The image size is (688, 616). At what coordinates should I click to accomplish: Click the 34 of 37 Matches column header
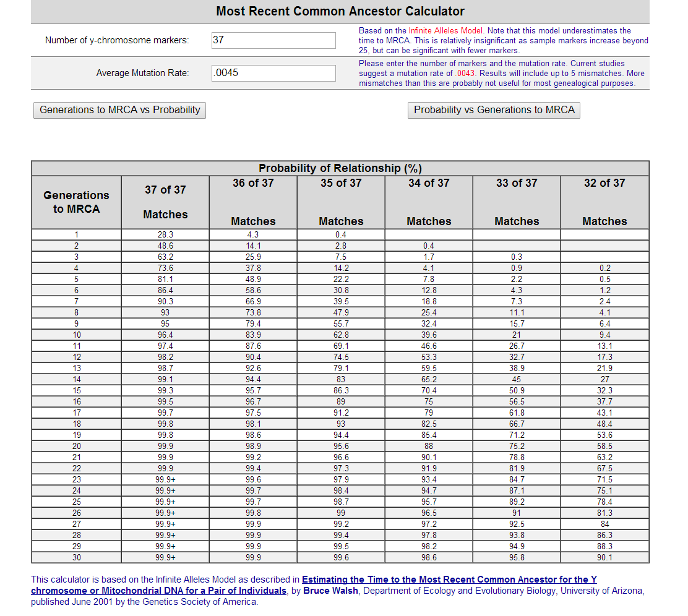coord(429,202)
